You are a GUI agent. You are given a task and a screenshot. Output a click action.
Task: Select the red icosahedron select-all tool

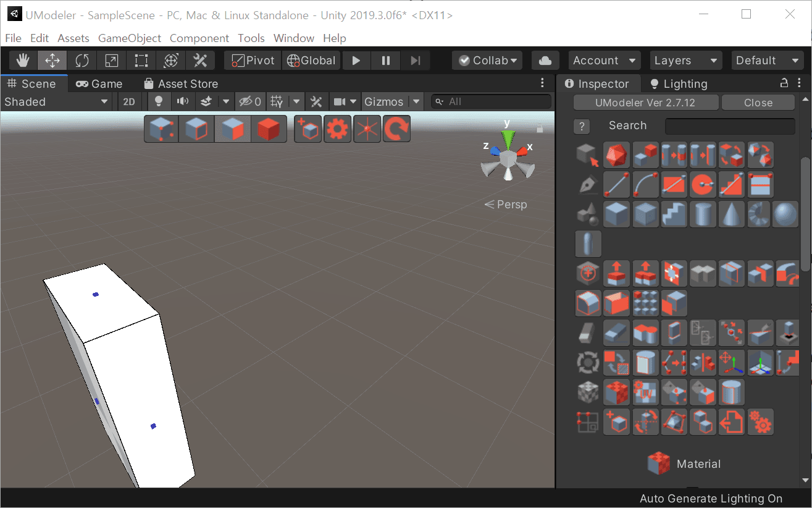click(616, 155)
